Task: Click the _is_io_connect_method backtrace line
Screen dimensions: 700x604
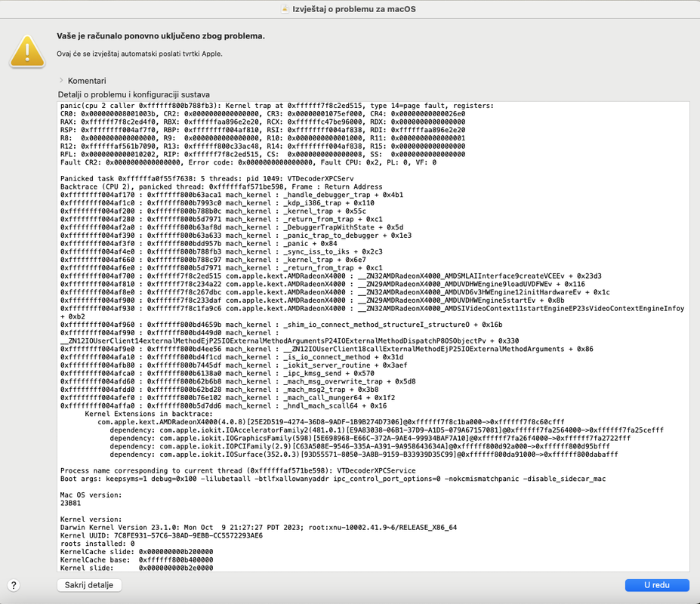Action: (232, 357)
